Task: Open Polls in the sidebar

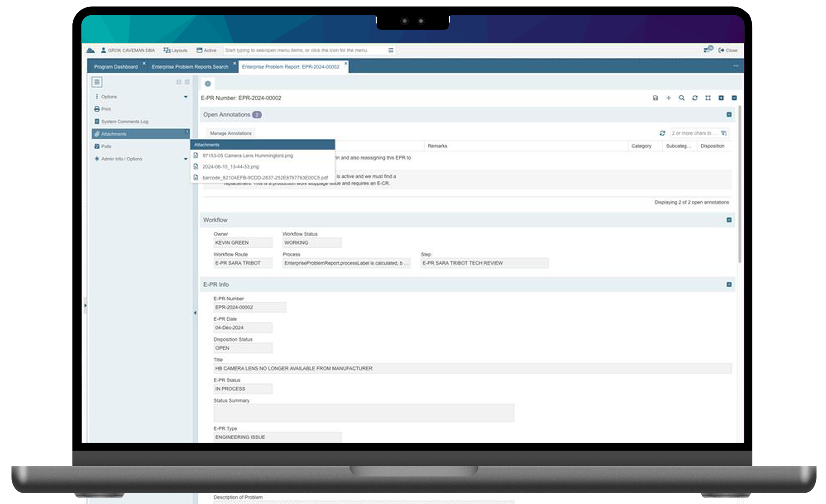Action: click(103, 146)
